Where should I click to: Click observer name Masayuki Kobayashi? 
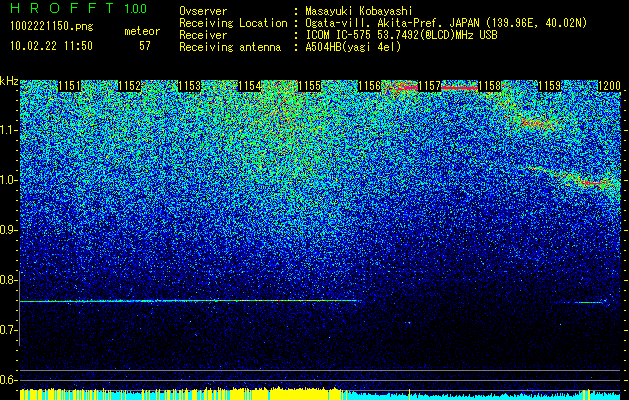click(x=359, y=11)
